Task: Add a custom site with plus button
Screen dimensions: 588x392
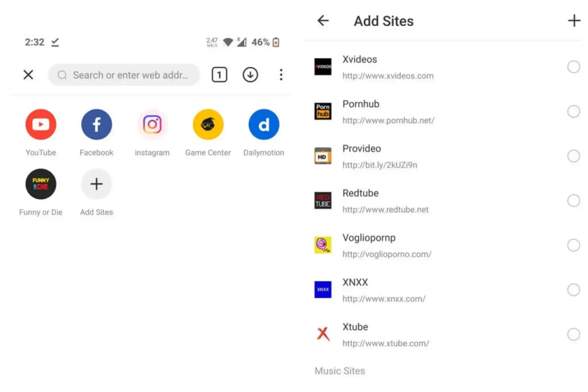Action: click(x=574, y=21)
